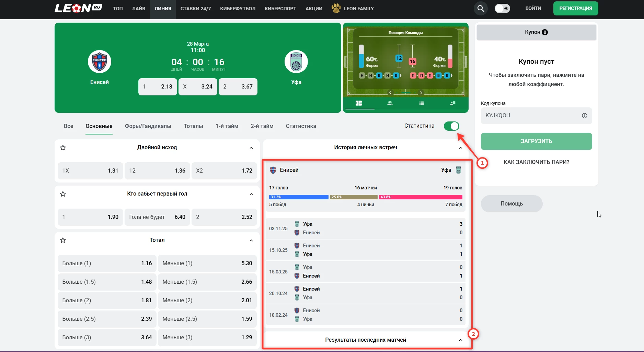Open the КИБЕРСПОРТ menu item
This screenshot has width=644, height=352.
point(280,9)
